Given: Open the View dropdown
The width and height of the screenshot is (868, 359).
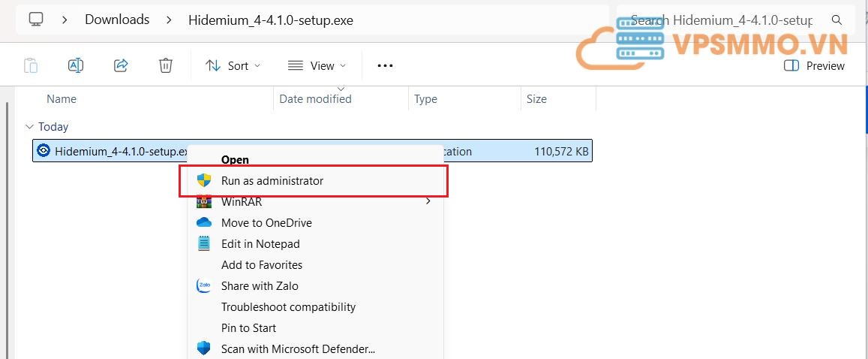Looking at the screenshot, I should pyautogui.click(x=317, y=65).
